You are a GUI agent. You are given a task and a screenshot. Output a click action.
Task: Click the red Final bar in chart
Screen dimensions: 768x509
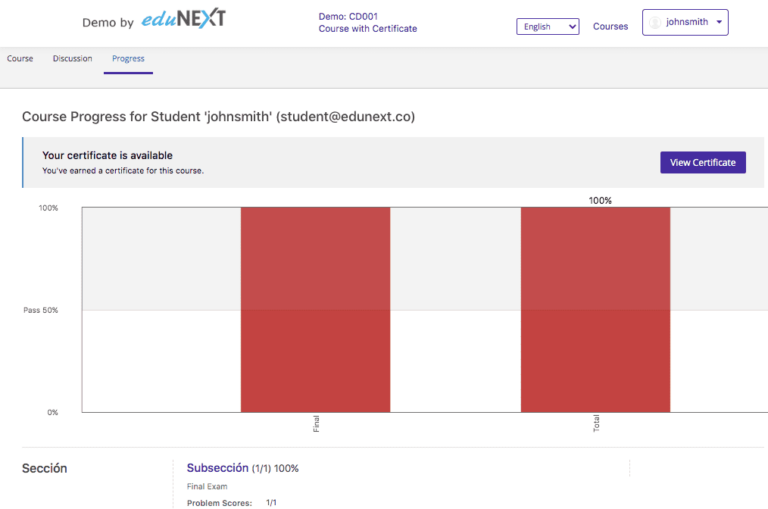[x=315, y=309]
